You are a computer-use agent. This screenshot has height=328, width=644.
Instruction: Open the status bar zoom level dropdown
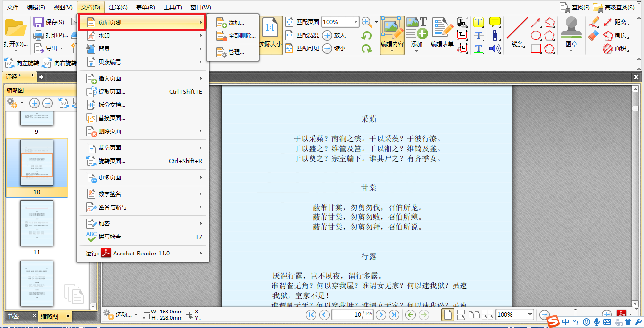click(530, 314)
